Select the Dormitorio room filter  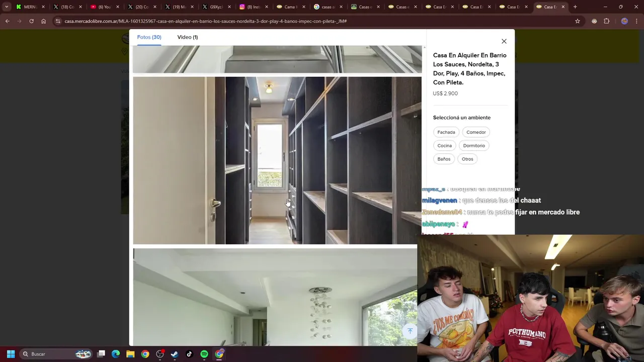click(x=474, y=146)
